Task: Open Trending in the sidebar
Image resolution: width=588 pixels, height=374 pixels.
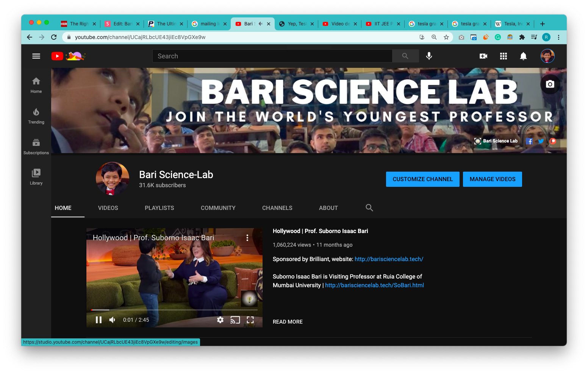Action: (x=36, y=116)
